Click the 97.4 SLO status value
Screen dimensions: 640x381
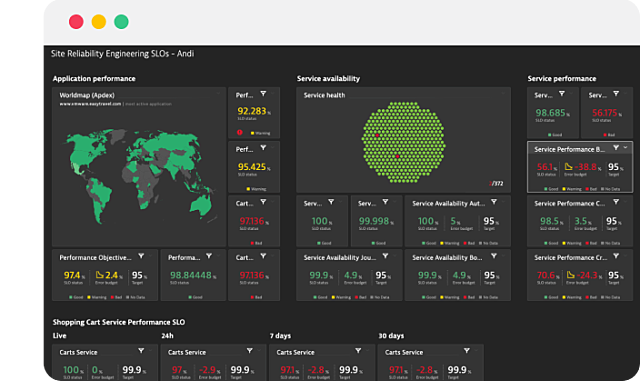[x=72, y=275]
